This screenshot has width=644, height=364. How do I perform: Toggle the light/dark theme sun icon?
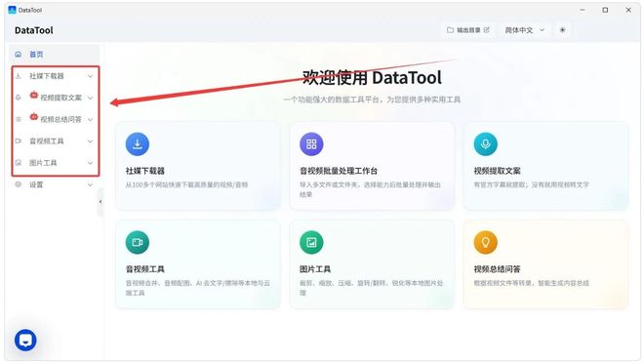click(x=562, y=30)
